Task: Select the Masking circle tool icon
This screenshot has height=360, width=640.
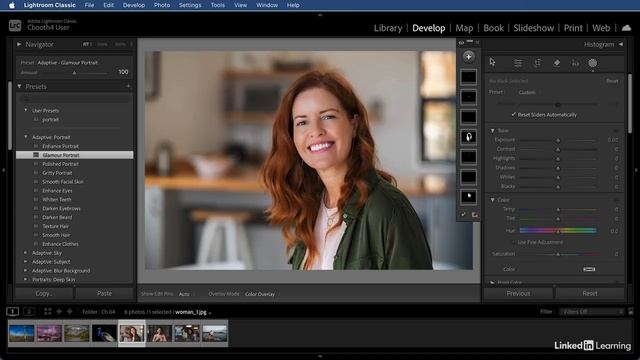Action: (592, 63)
